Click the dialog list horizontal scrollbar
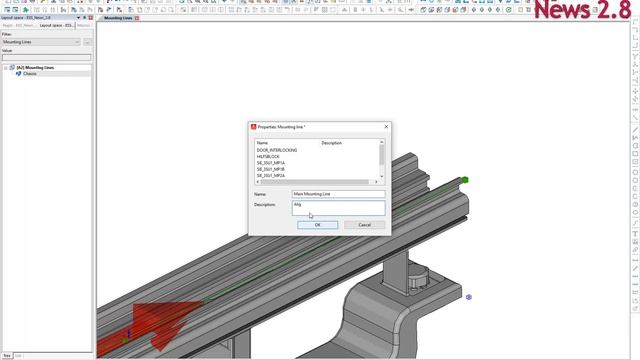 click(x=314, y=182)
